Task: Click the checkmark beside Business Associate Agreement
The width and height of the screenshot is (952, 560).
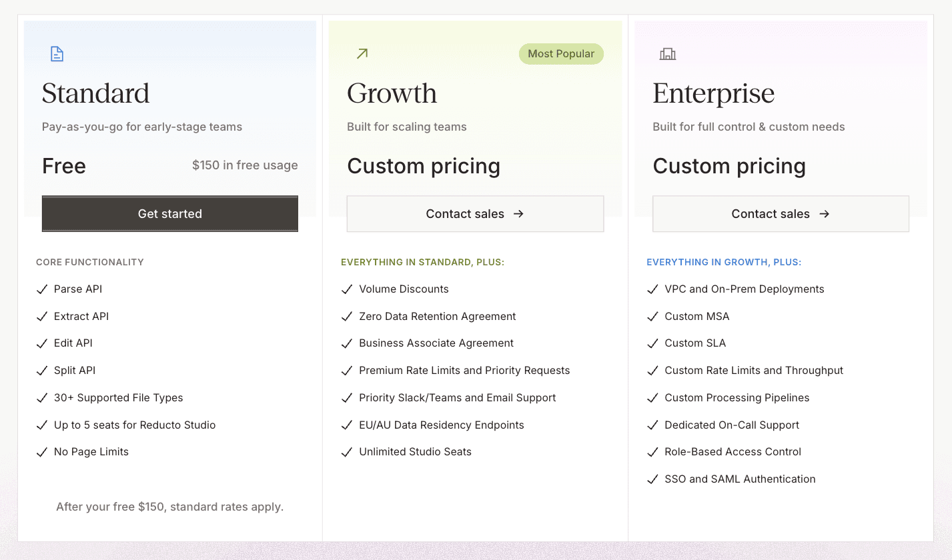Action: point(347,343)
